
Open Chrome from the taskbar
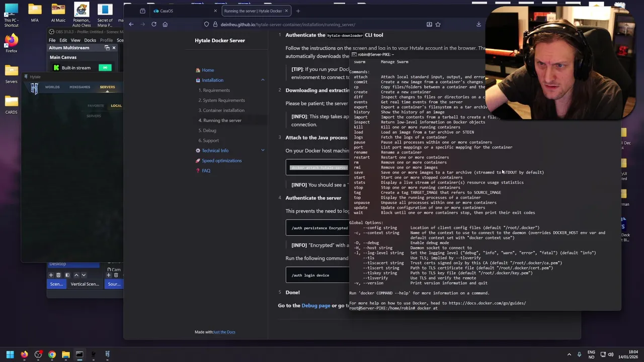52,354
